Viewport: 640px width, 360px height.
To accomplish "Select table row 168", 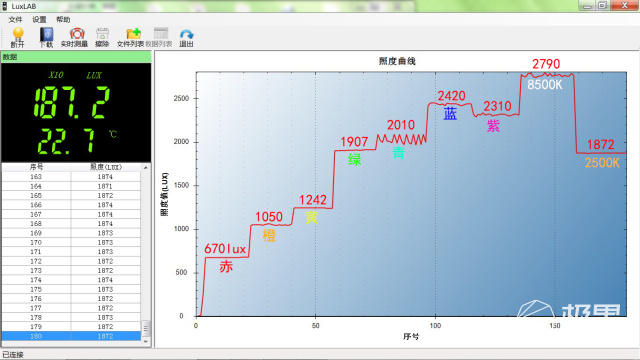I will (71, 224).
